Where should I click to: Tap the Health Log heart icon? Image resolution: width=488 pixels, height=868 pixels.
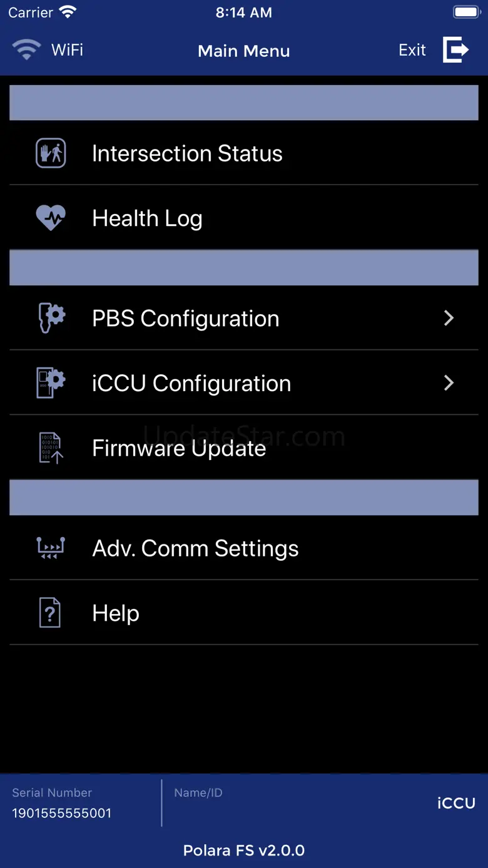click(x=51, y=218)
